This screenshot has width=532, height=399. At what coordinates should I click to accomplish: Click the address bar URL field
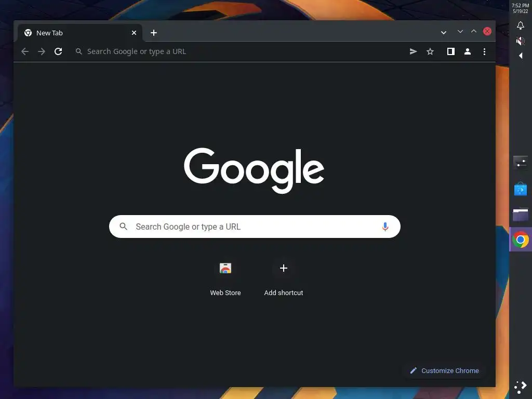tap(237, 51)
